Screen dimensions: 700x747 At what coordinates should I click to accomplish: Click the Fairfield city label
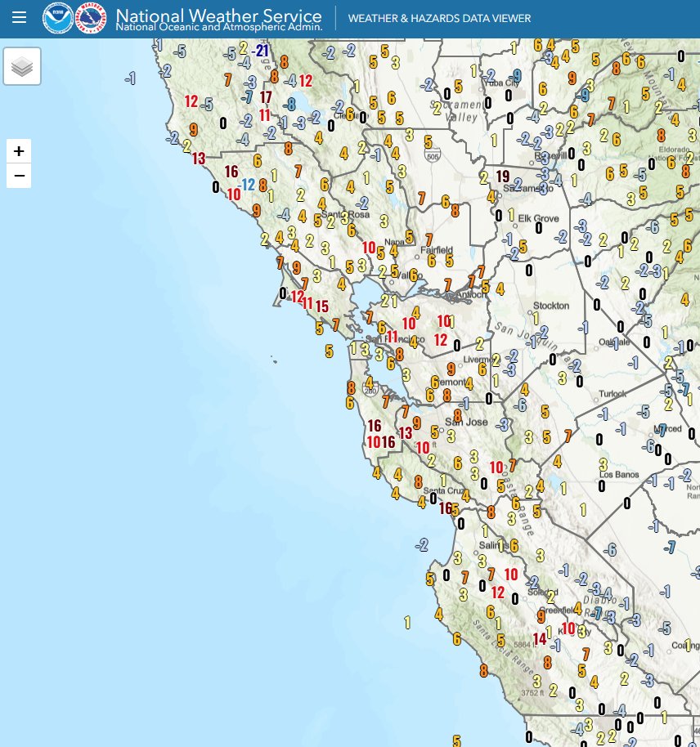coord(437,249)
